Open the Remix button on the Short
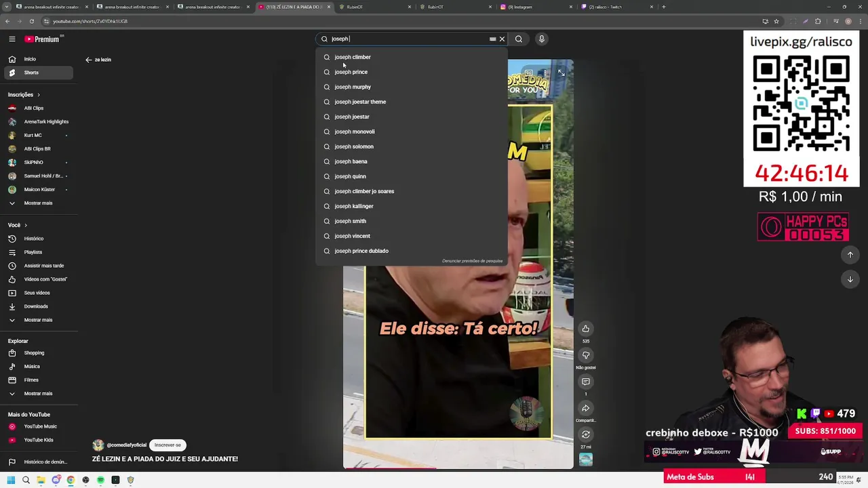The image size is (868, 488). point(586,434)
